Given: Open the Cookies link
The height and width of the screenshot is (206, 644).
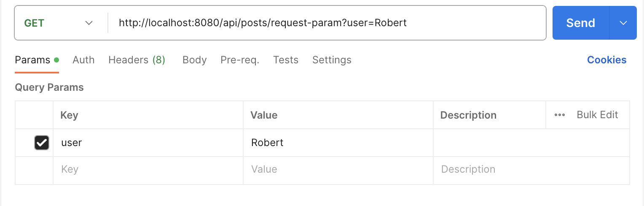Looking at the screenshot, I should pyautogui.click(x=606, y=60).
